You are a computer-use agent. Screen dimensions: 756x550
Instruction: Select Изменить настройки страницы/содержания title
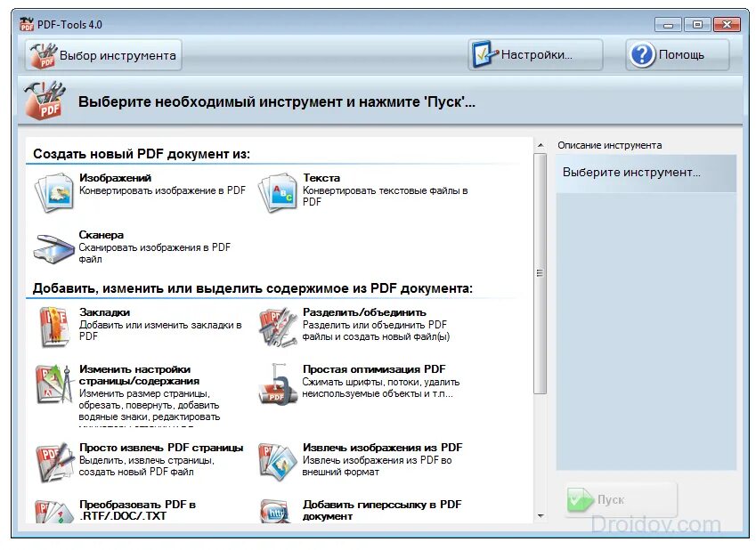click(x=139, y=375)
